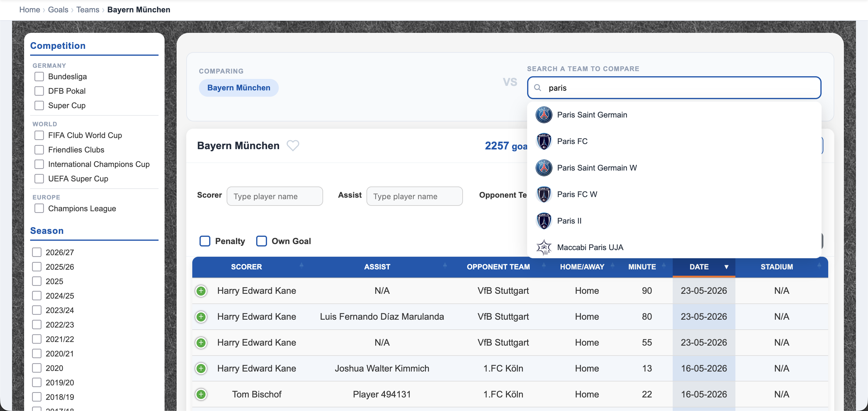The height and width of the screenshot is (411, 868).
Task: Check International Champions Cup
Action: pos(39,164)
